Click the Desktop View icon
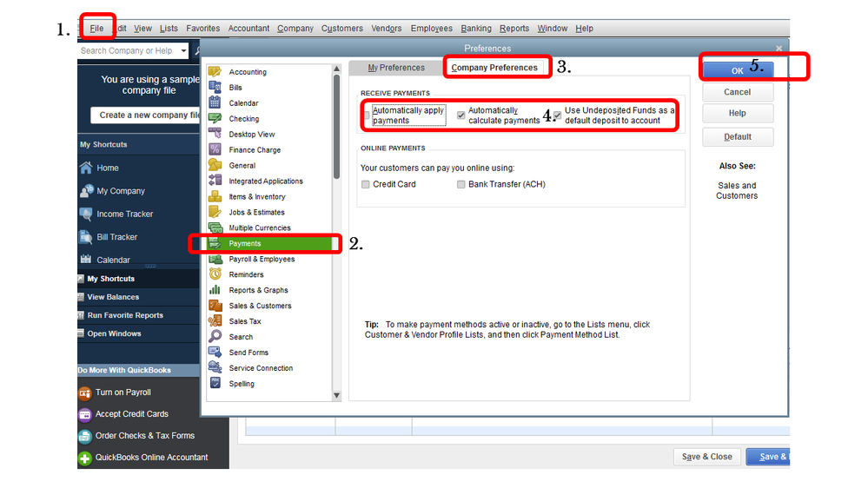Viewport: 868px width, 488px height. click(x=215, y=134)
